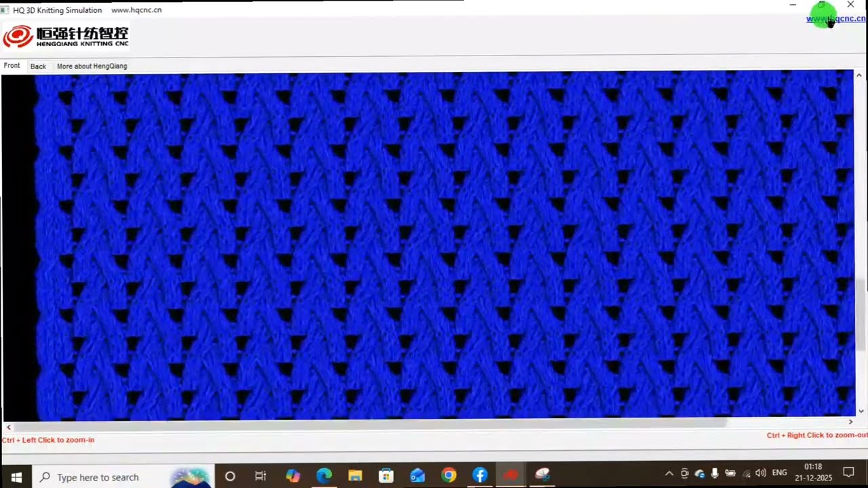Open Microsoft Store from taskbar
Screen dimensions: 868x488
(x=387, y=476)
